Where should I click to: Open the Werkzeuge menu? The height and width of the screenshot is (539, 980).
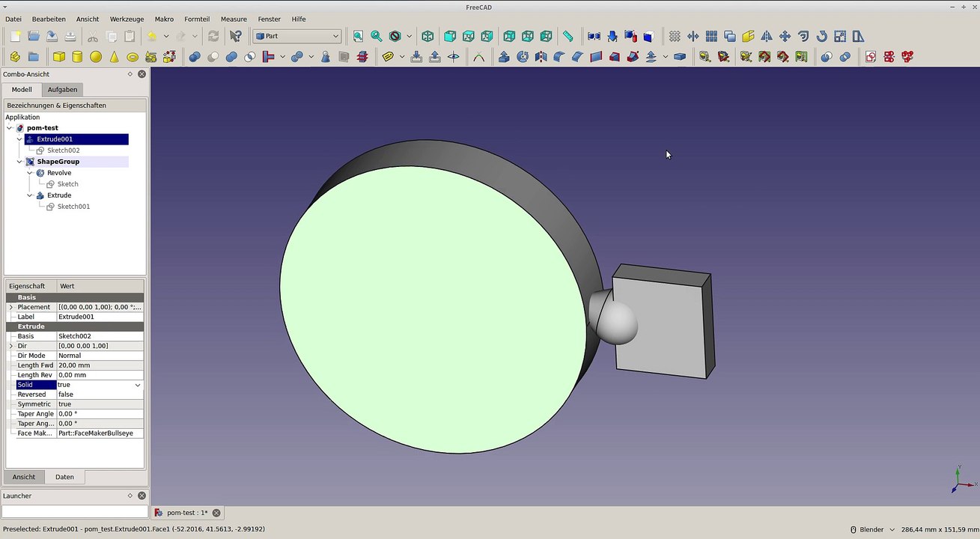pos(127,19)
